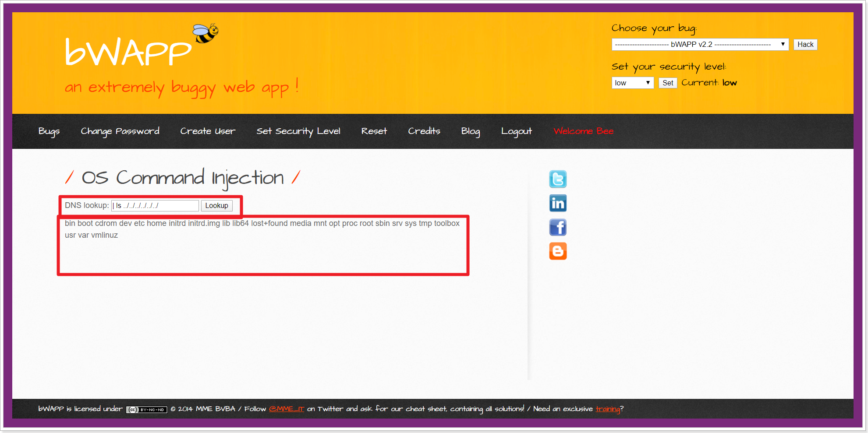This screenshot has height=433, width=868.
Task: Click the OS Command Injection heading
Action: click(x=183, y=178)
